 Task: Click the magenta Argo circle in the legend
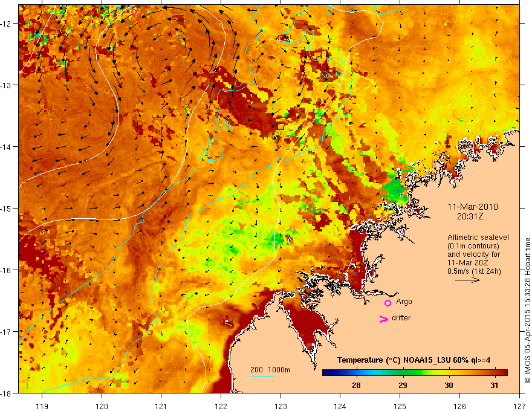388,303
